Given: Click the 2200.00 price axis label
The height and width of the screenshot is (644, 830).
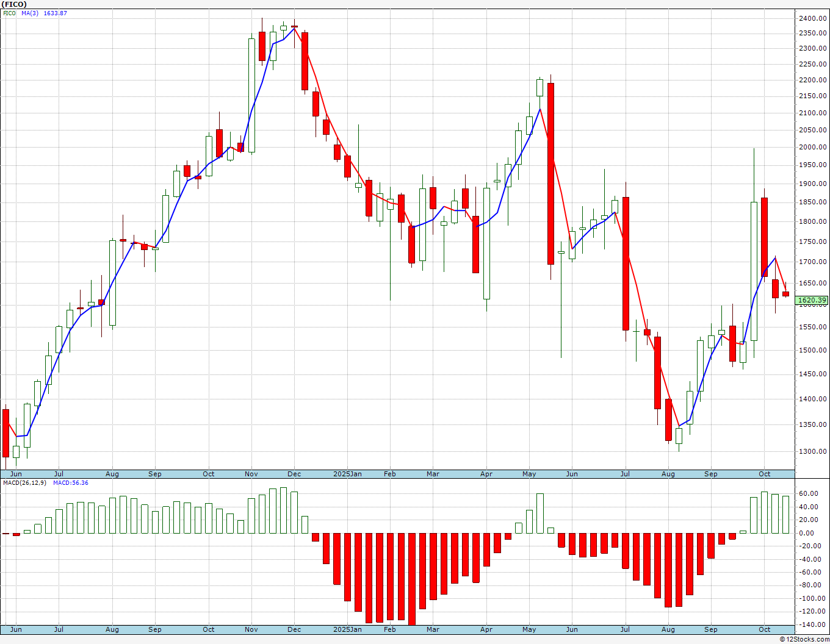Looking at the screenshot, I should point(812,80).
